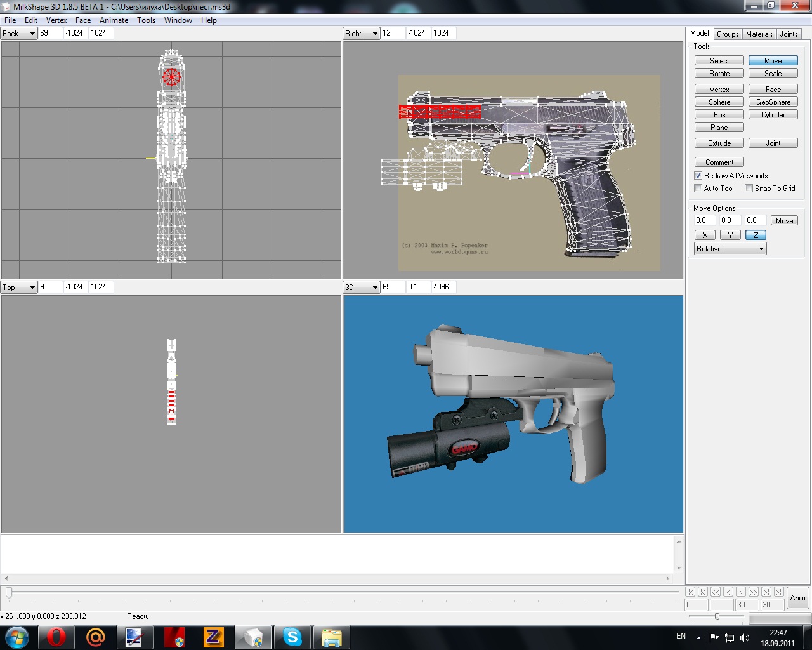Enable the Auto Tool checkbox

tap(698, 189)
